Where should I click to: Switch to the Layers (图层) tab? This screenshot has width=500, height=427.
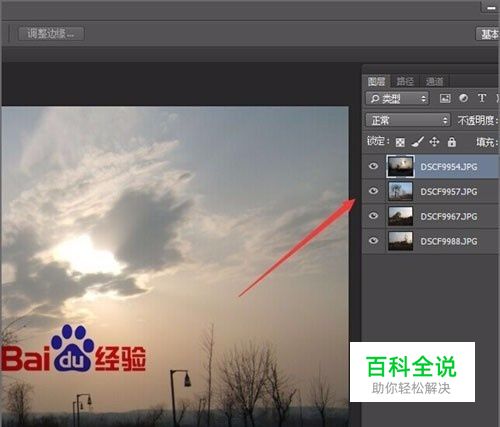click(x=376, y=81)
